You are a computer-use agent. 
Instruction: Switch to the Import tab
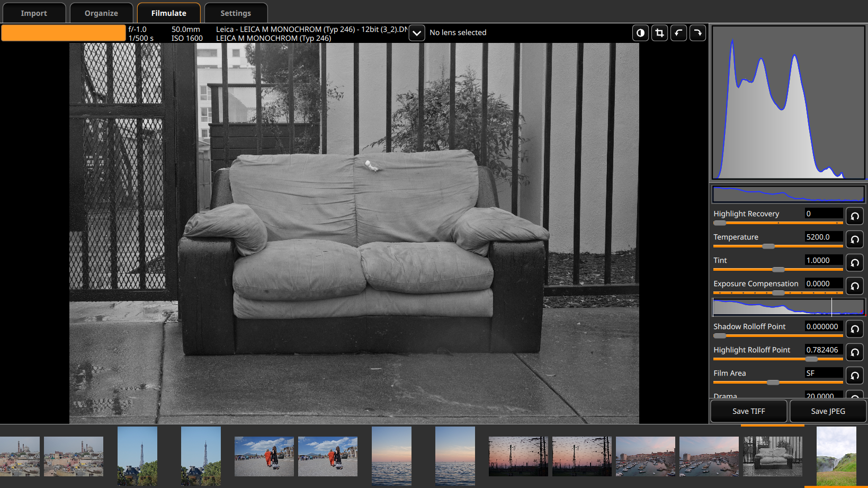(x=34, y=13)
